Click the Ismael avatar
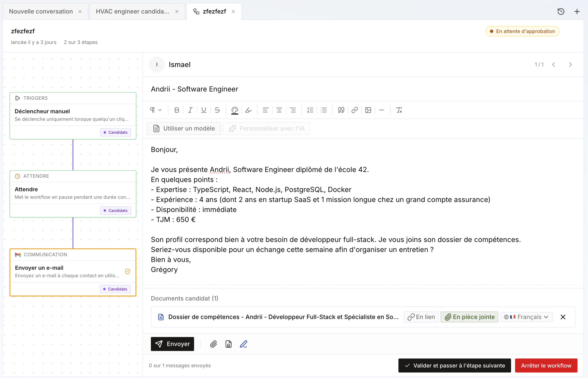 157,64
